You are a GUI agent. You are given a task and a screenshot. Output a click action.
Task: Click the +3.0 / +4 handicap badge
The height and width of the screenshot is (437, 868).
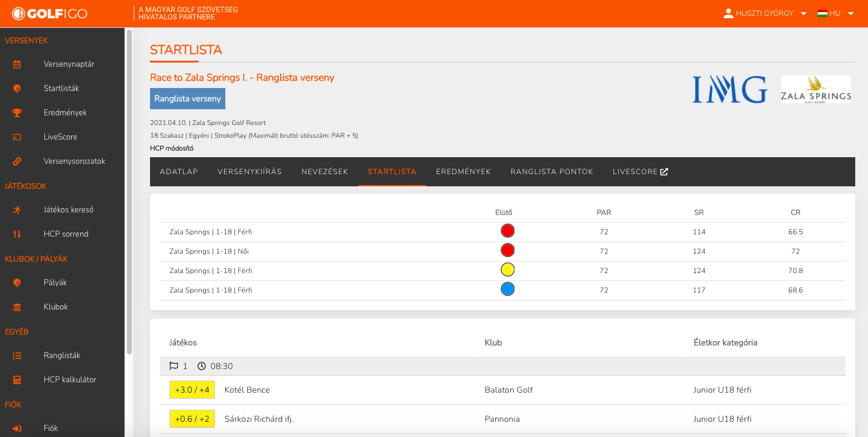tap(192, 390)
